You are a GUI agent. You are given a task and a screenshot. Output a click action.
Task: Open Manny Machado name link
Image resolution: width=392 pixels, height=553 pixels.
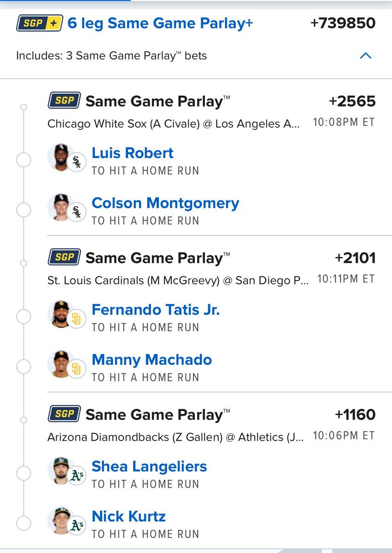152,359
